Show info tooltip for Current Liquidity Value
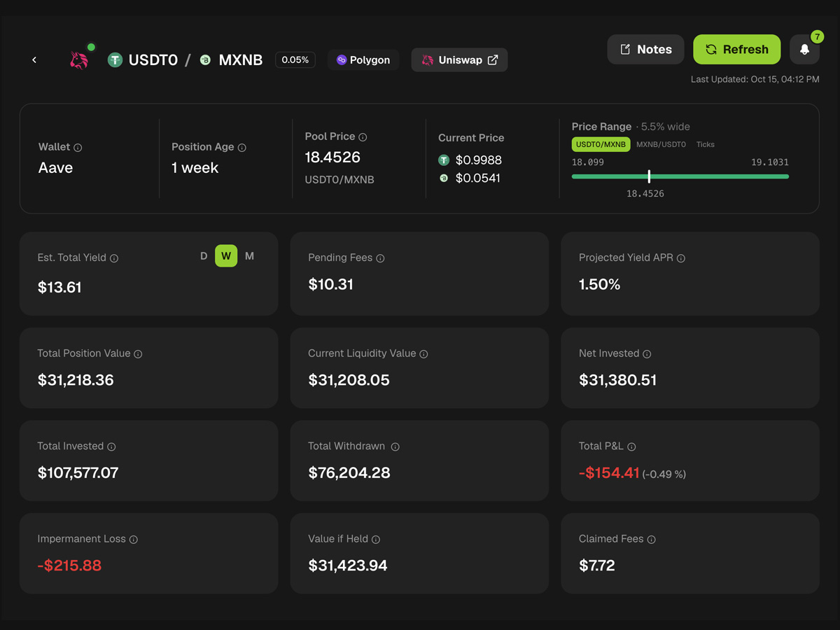Screen dimensions: 840x630 (x=423, y=354)
